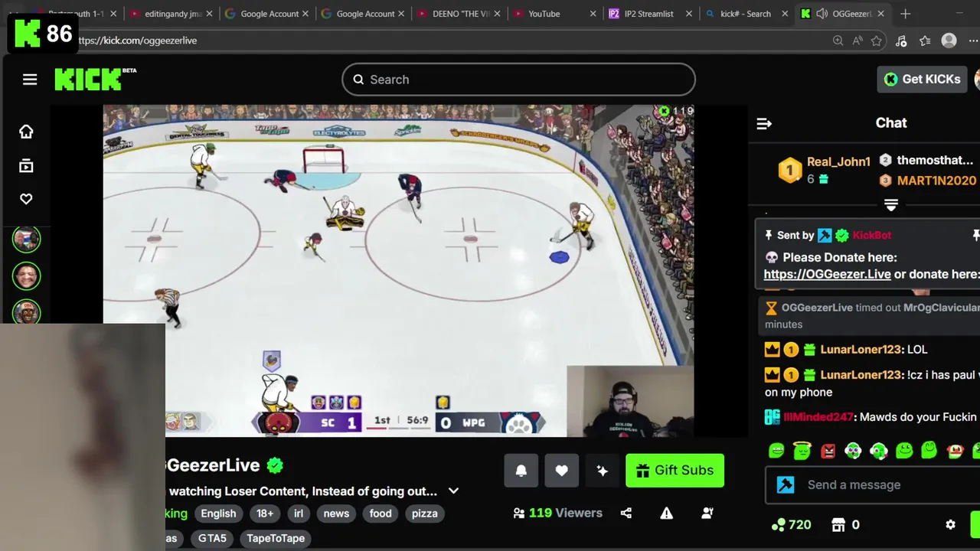Click moderator hammer icon in message box
This screenshot has height=551, width=980.
tap(786, 485)
